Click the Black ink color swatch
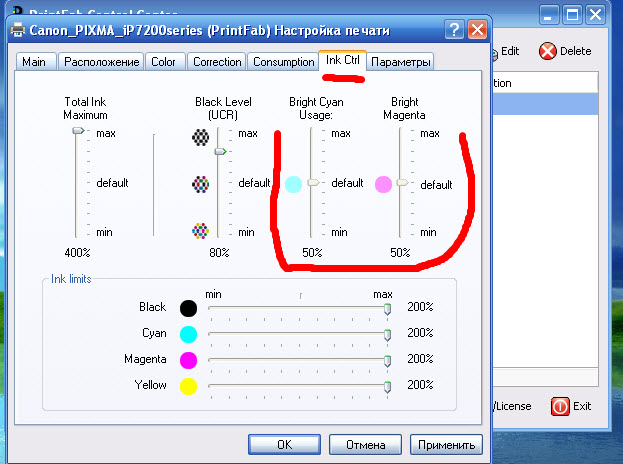The height and width of the screenshot is (464, 623). [x=188, y=308]
